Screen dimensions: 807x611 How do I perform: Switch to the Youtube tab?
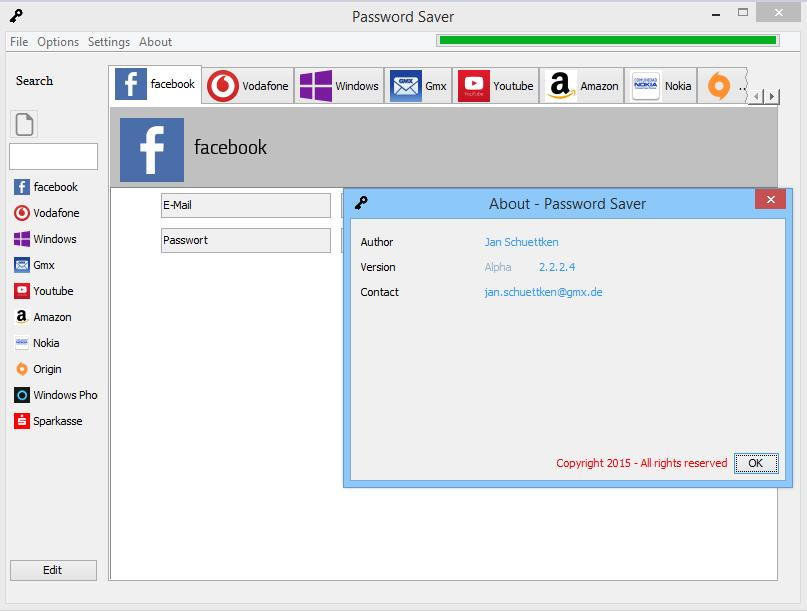coord(496,86)
